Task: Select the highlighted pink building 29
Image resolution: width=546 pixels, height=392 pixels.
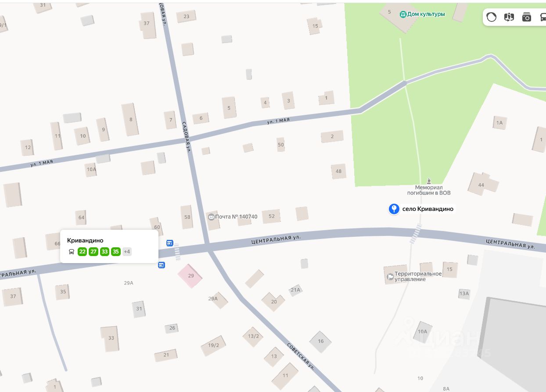Action: (x=190, y=276)
